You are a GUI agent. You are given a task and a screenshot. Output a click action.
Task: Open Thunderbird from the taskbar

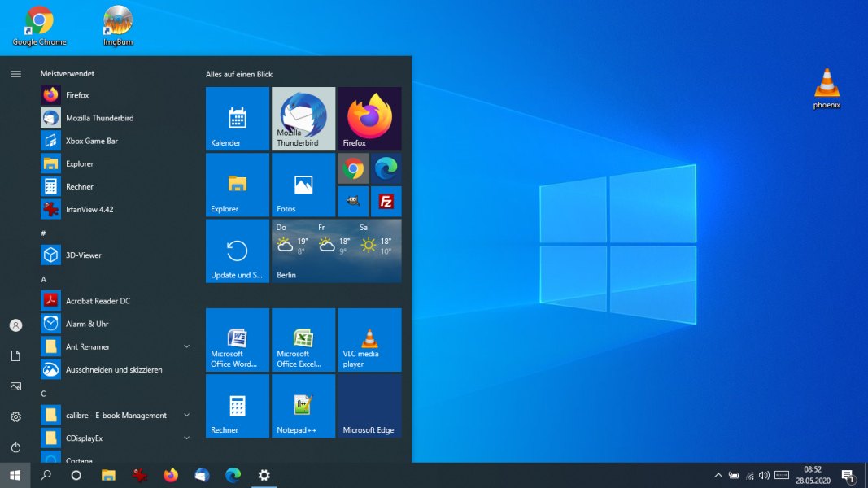pos(202,475)
